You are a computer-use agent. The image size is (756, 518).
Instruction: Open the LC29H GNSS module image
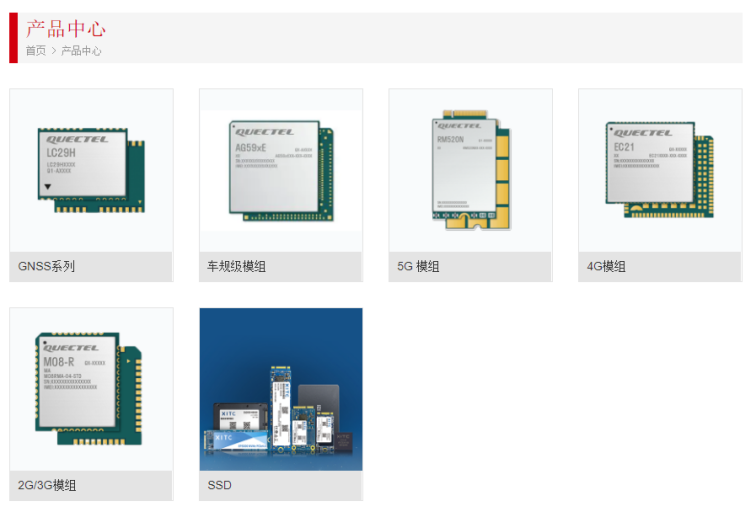click(x=91, y=170)
